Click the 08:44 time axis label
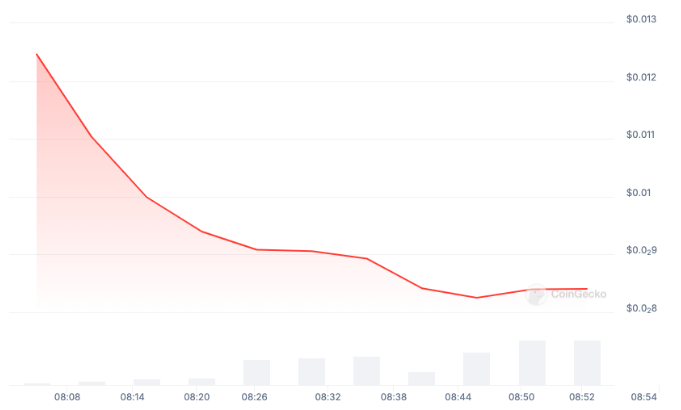Screen dimensions: 681x410 click(x=459, y=397)
